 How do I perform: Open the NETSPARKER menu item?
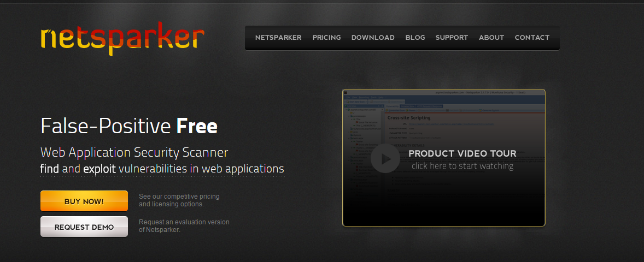coord(278,38)
